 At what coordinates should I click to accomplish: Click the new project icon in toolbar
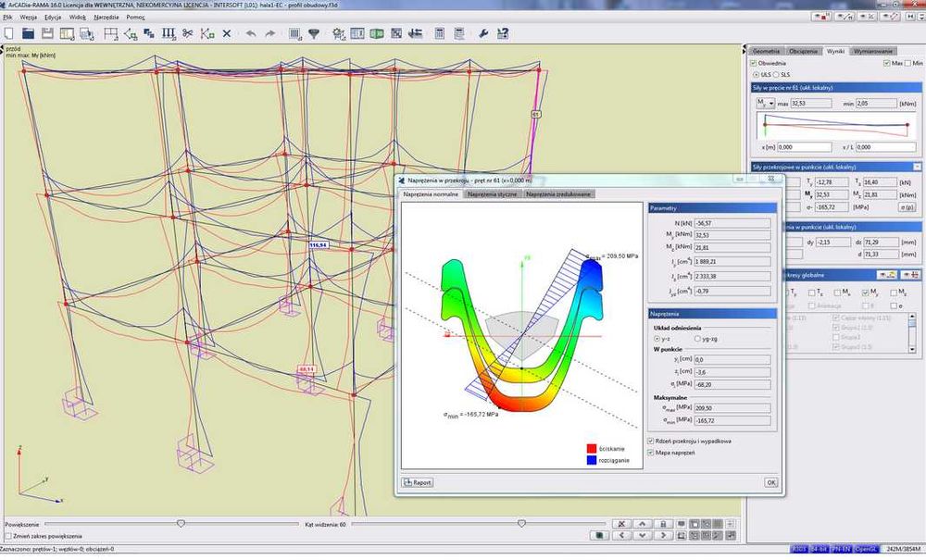pos(9,33)
